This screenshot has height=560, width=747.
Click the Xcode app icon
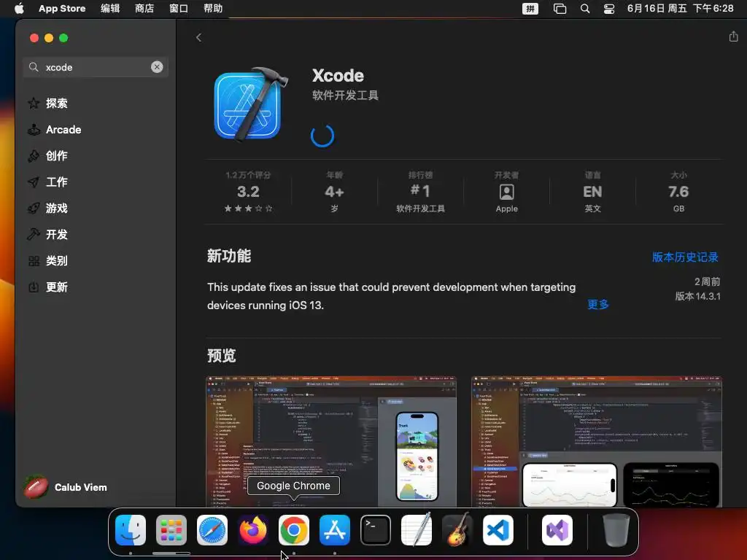coord(249,104)
